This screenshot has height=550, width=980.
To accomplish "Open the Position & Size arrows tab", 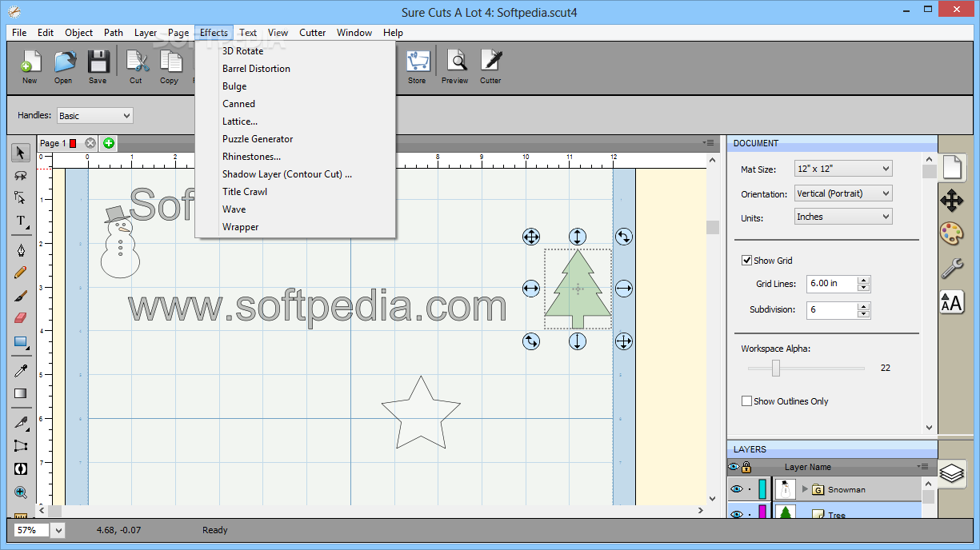I will [x=951, y=200].
